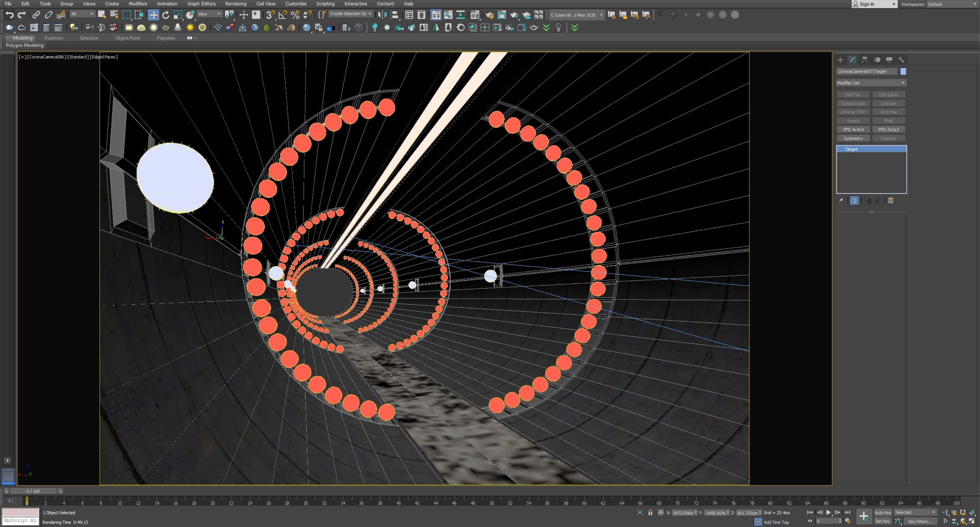Toggle the Selection Lock padlock

650,512
